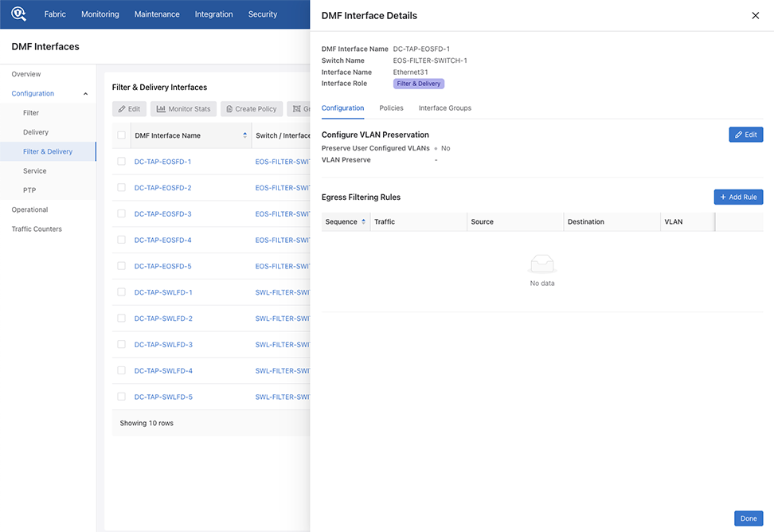This screenshot has height=532, width=774.
Task: Open Monitor Stats from the toolbar
Action: pos(183,109)
